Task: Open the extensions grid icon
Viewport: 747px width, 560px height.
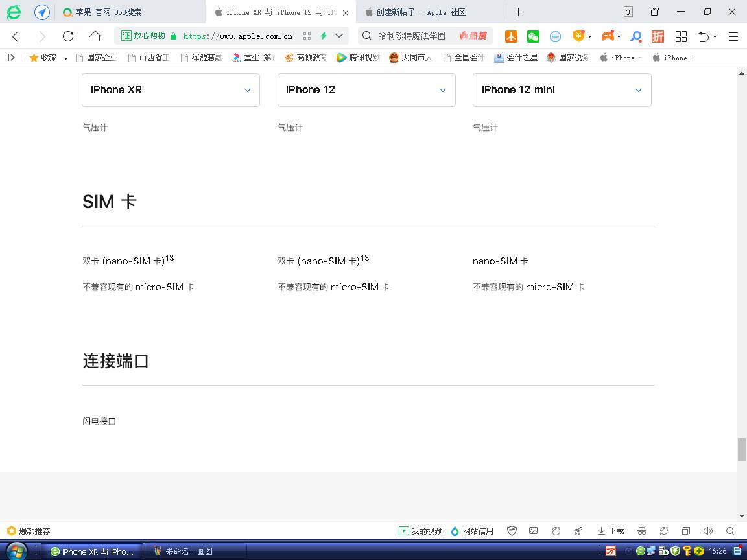Action: pos(681,36)
